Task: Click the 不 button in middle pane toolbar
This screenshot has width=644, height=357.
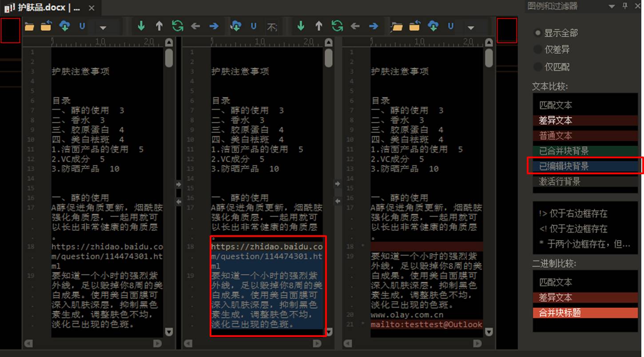Action: point(272,27)
